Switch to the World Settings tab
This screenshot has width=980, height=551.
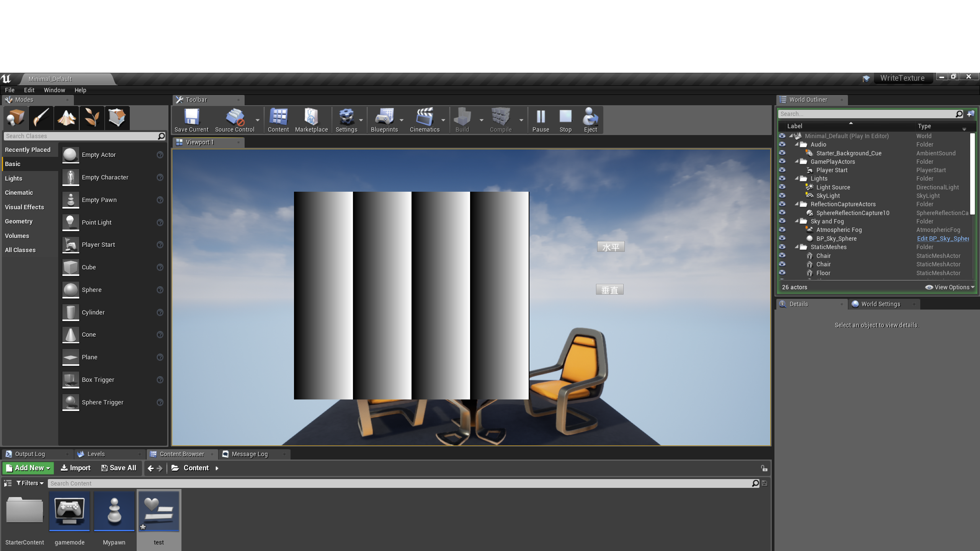[x=880, y=304]
